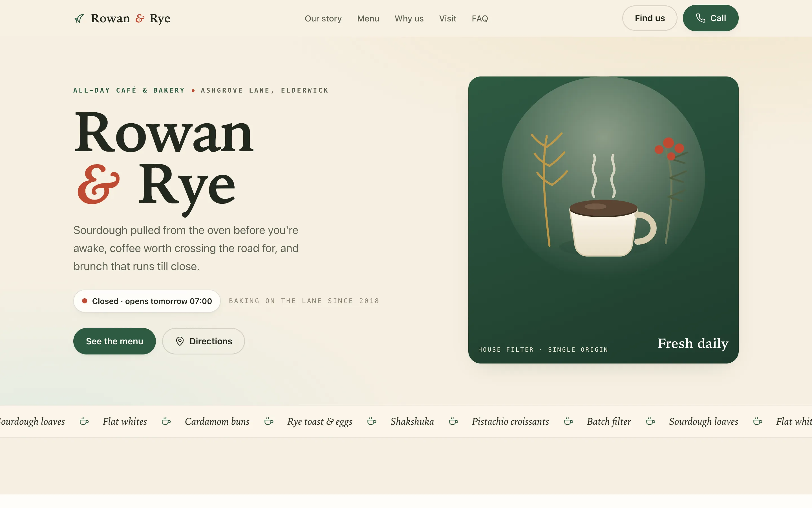Click the green Call button
This screenshot has width=812, height=508.
coord(710,18)
